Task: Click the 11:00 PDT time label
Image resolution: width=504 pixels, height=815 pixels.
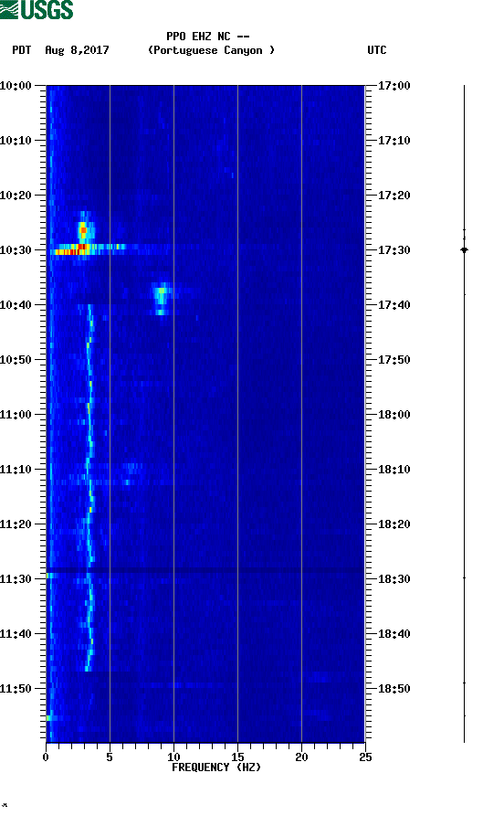Action: 16,415
